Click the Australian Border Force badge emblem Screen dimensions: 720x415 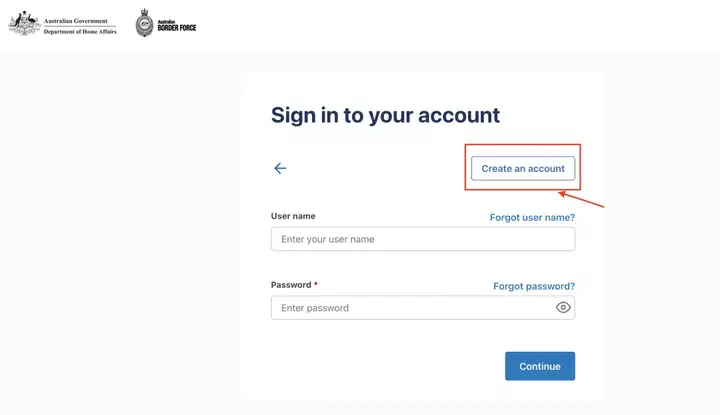pyautogui.click(x=144, y=22)
